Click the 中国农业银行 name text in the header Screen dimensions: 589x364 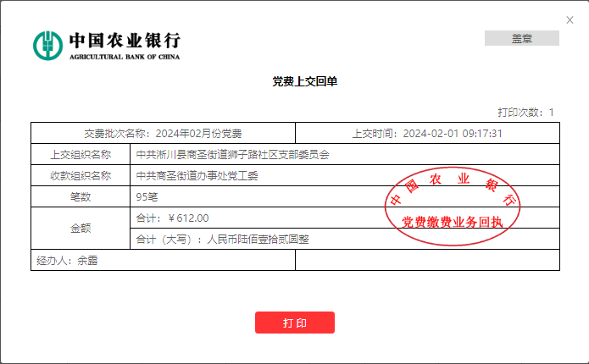pos(125,41)
